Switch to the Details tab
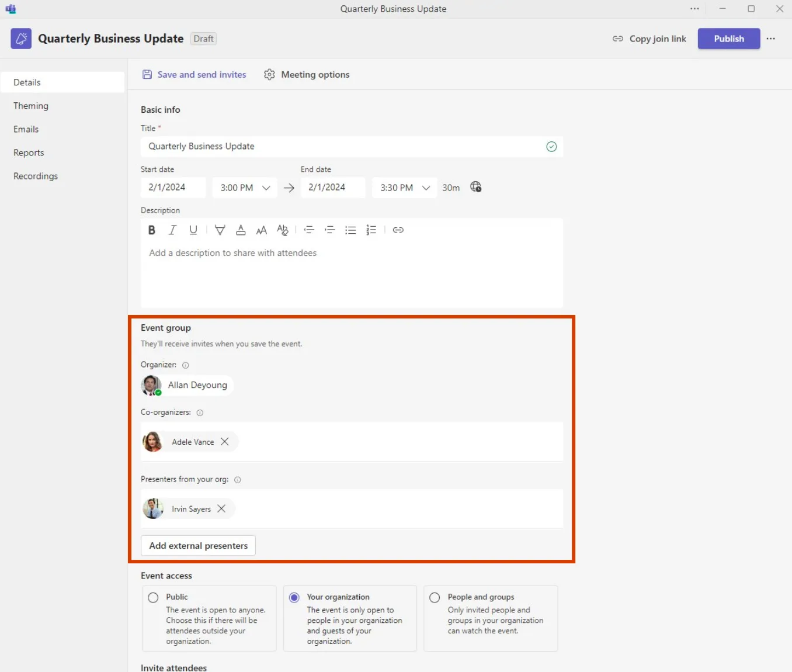The width and height of the screenshot is (792, 672). point(62,82)
